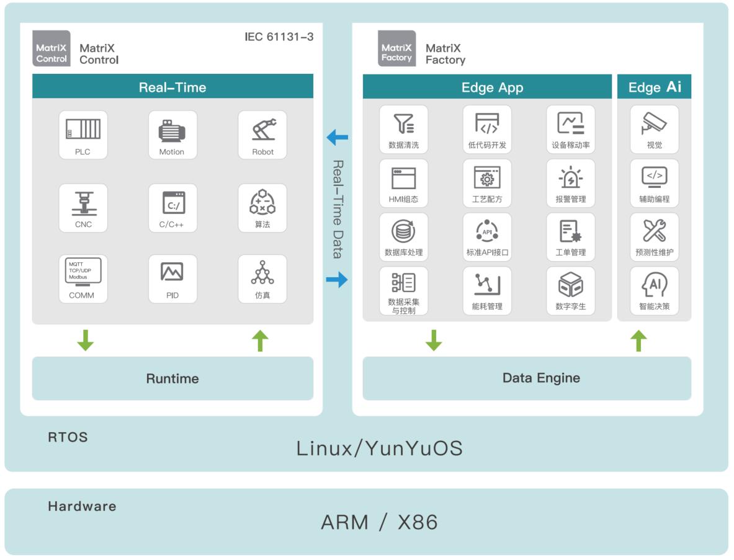Click green up arrow above Data Engine
The image size is (734, 560).
pos(638,340)
